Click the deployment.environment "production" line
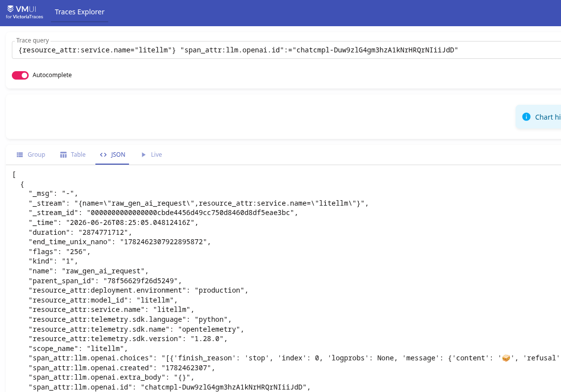561x392 pixels. 138,291
